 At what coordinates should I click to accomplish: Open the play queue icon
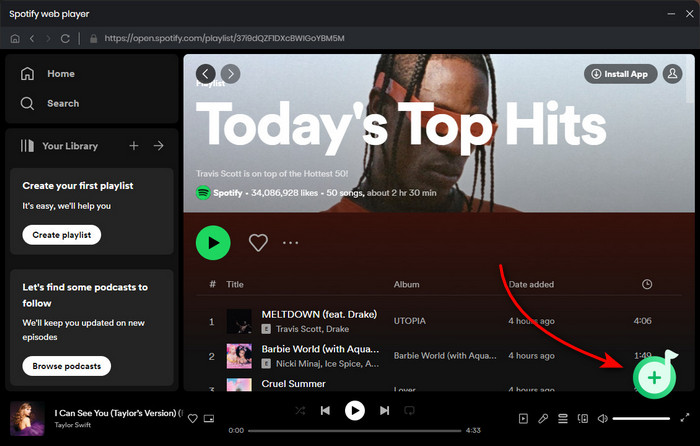[562, 418]
